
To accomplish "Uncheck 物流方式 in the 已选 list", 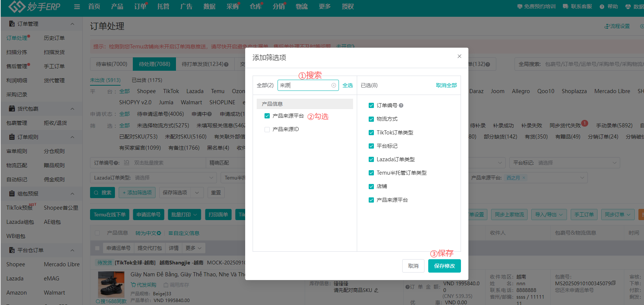I will [371, 119].
